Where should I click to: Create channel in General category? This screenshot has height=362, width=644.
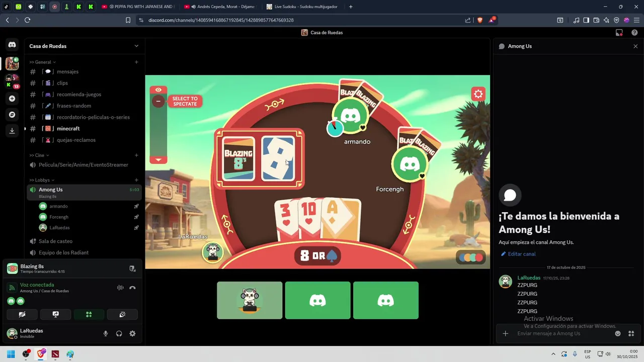136,62
